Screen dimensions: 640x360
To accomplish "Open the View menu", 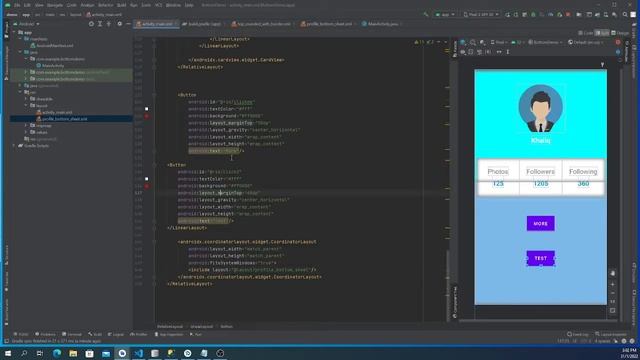I will (x=39, y=5).
